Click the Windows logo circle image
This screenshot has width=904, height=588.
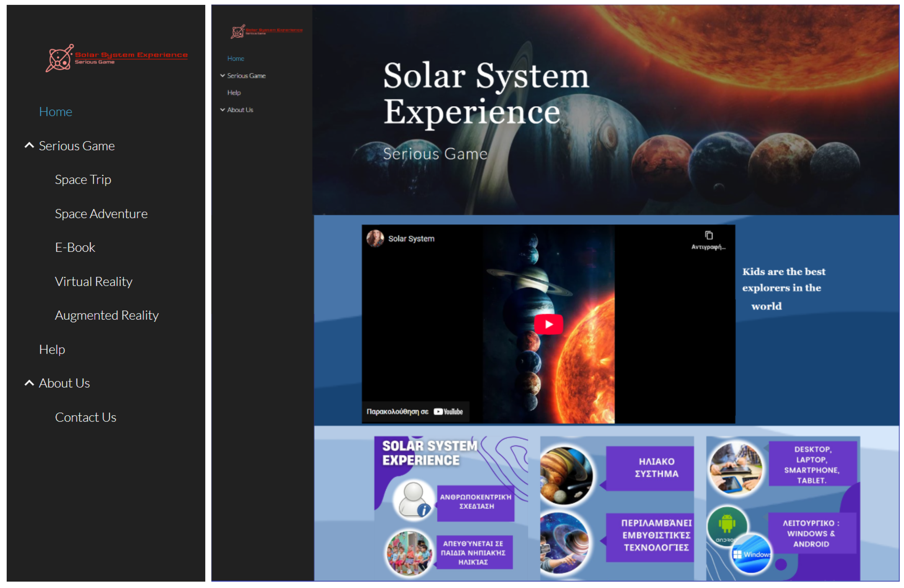coord(751,554)
